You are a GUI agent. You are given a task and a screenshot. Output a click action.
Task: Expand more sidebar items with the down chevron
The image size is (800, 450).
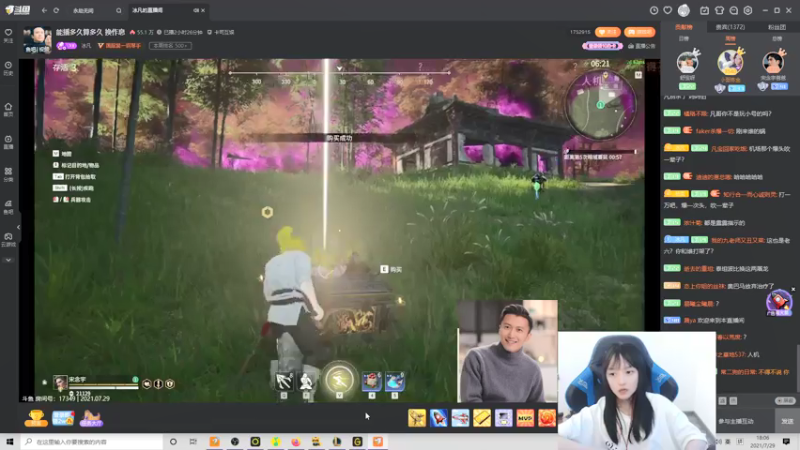[8, 260]
